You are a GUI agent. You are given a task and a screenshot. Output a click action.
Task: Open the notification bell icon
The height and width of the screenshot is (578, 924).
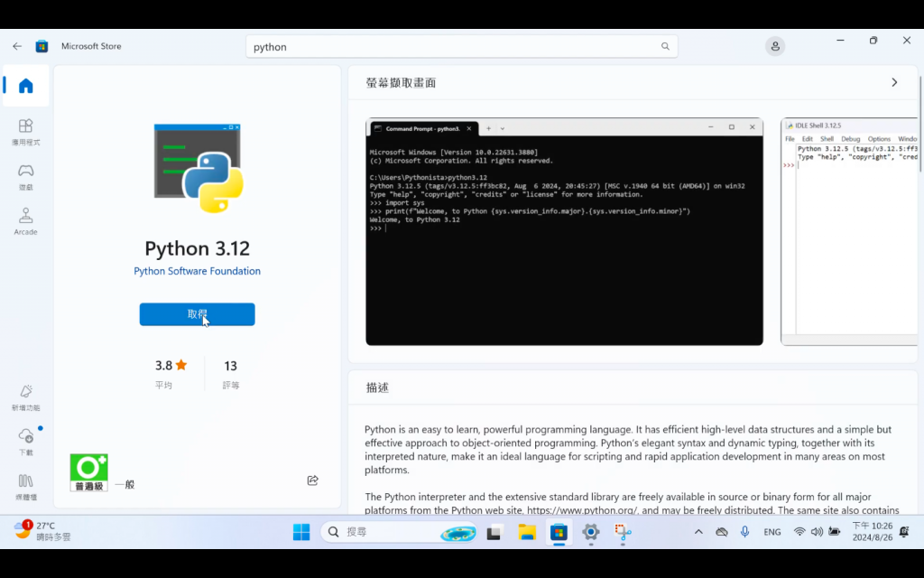point(904,531)
